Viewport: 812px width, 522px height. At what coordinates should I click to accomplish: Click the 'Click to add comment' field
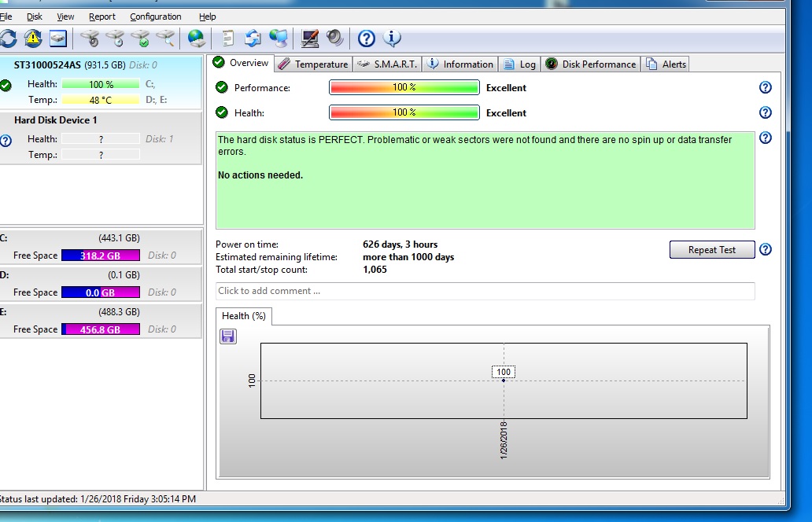pos(485,291)
